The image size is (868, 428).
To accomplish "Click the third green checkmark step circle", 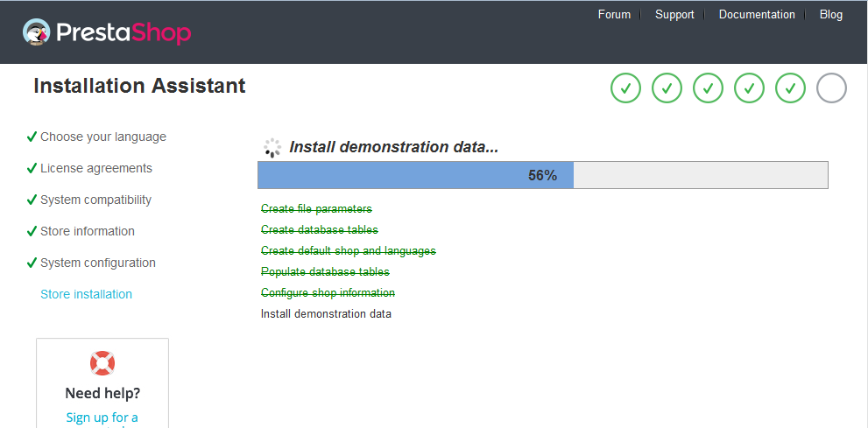I will point(708,88).
